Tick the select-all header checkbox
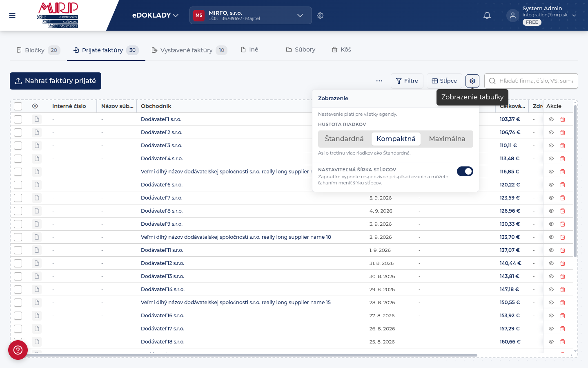This screenshot has height=368, width=588. 18,106
